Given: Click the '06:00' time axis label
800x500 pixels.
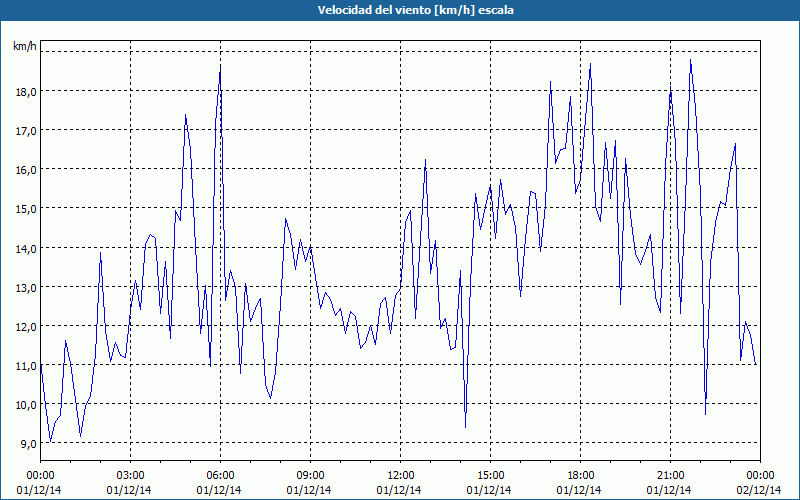Looking at the screenshot, I should tap(220, 476).
